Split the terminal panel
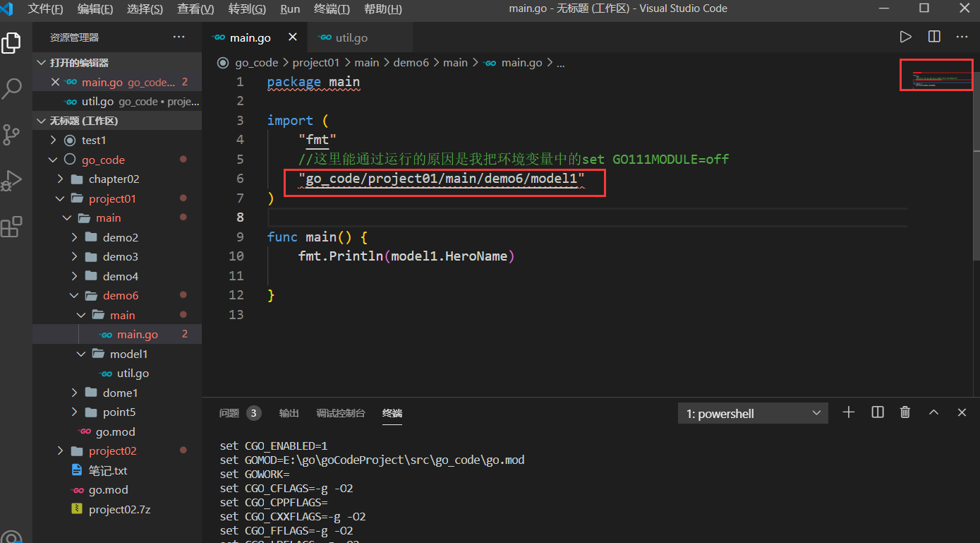This screenshot has height=543, width=980. [878, 412]
